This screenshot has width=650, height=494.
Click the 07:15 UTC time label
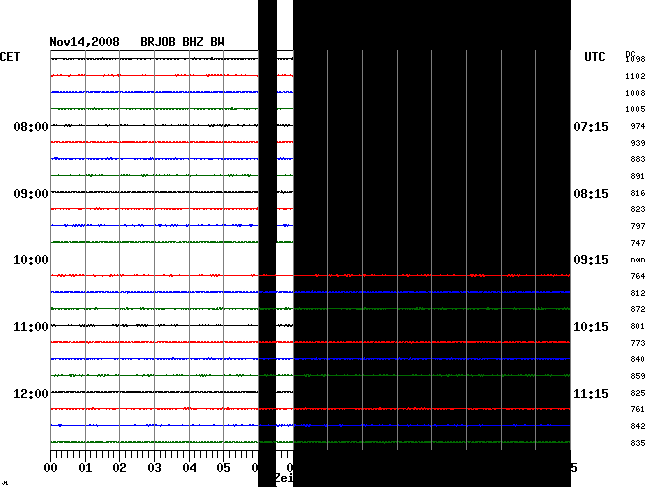(591, 126)
